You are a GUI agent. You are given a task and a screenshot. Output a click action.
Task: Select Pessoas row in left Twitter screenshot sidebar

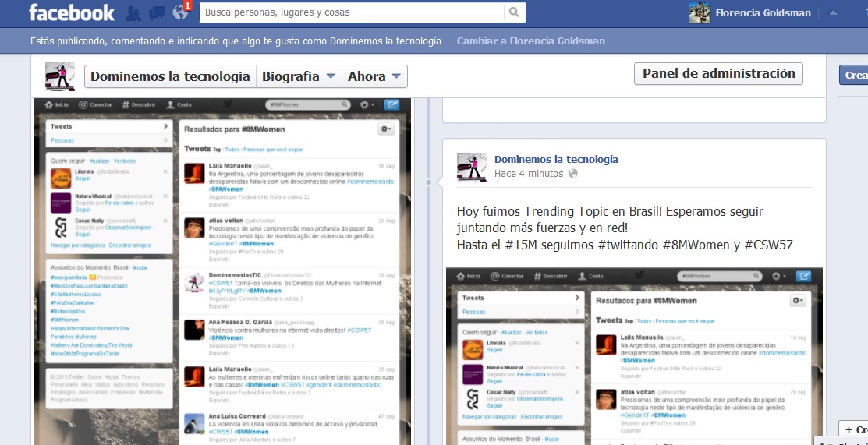click(x=109, y=140)
